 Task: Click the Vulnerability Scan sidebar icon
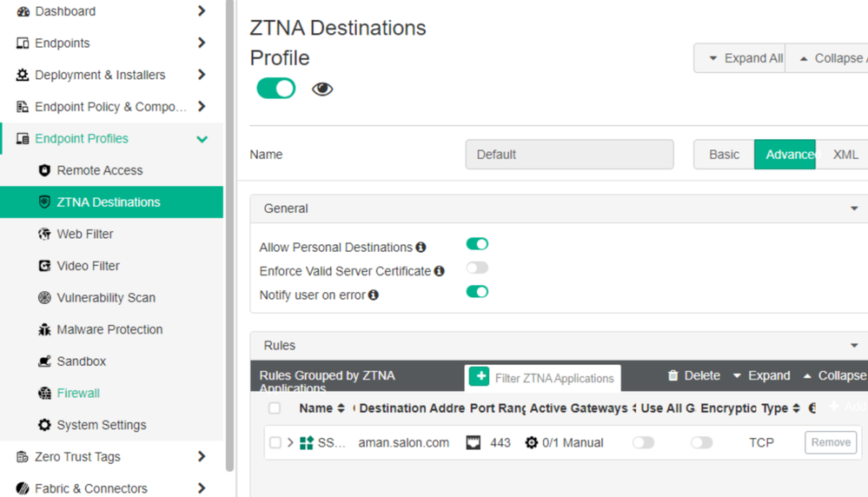45,297
